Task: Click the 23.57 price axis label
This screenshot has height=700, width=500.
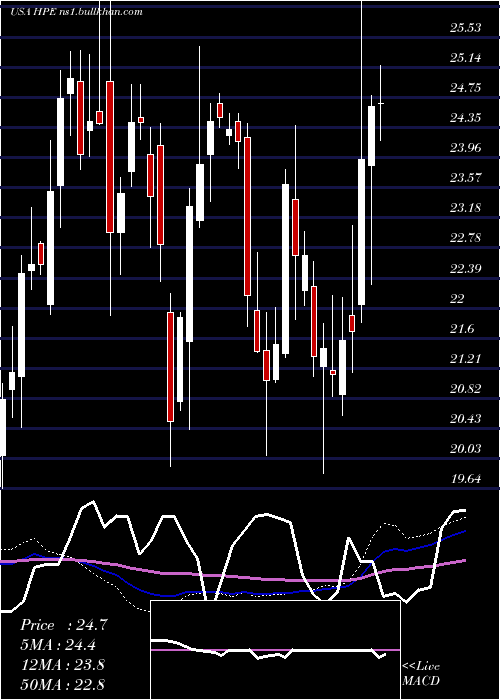Action: (466, 178)
